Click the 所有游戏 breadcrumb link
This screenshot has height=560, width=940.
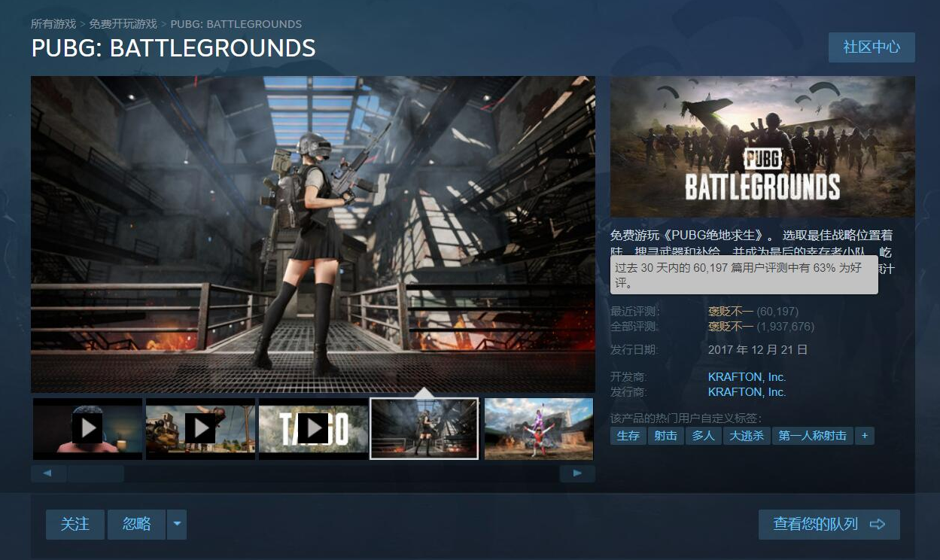pyautogui.click(x=53, y=24)
